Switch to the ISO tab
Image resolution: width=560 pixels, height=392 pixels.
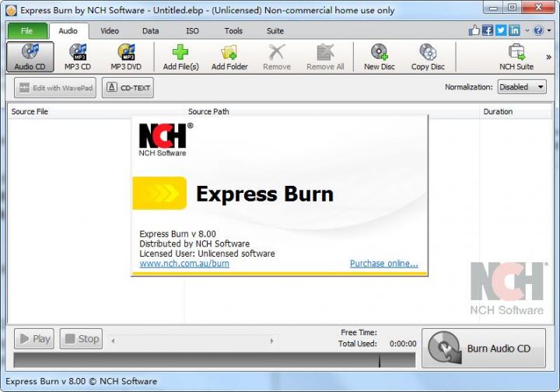point(192,31)
